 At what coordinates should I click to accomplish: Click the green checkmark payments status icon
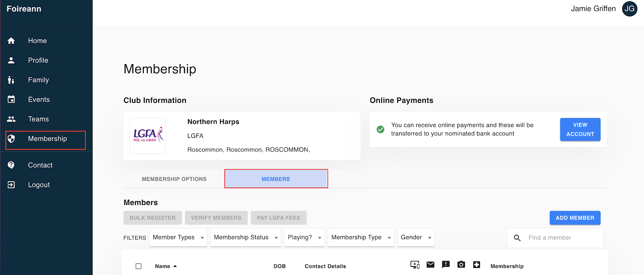[380, 129]
